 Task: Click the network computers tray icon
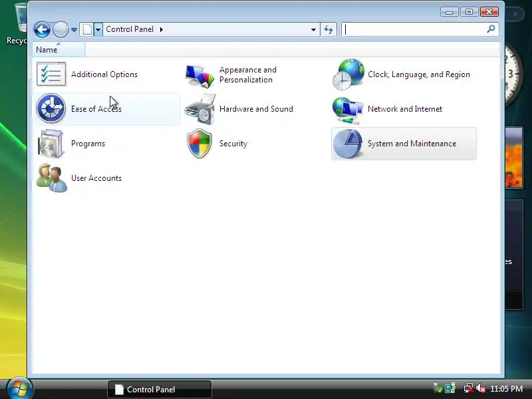(450, 388)
